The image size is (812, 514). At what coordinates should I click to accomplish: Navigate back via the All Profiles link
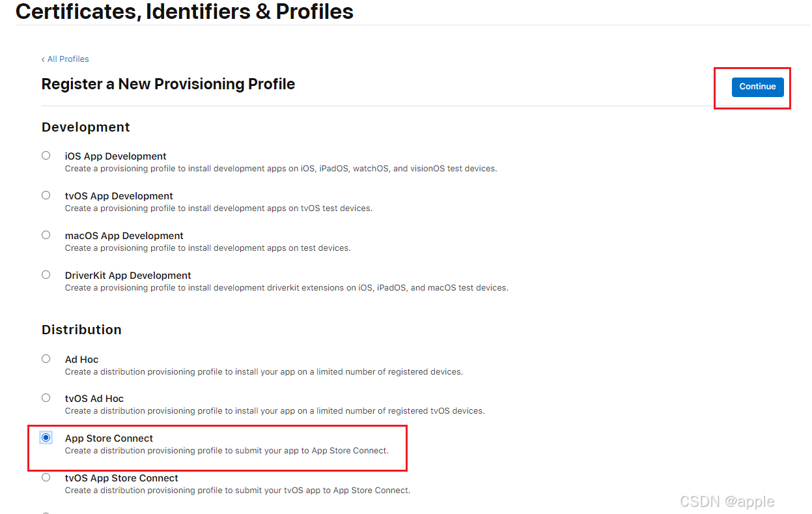tap(68, 59)
